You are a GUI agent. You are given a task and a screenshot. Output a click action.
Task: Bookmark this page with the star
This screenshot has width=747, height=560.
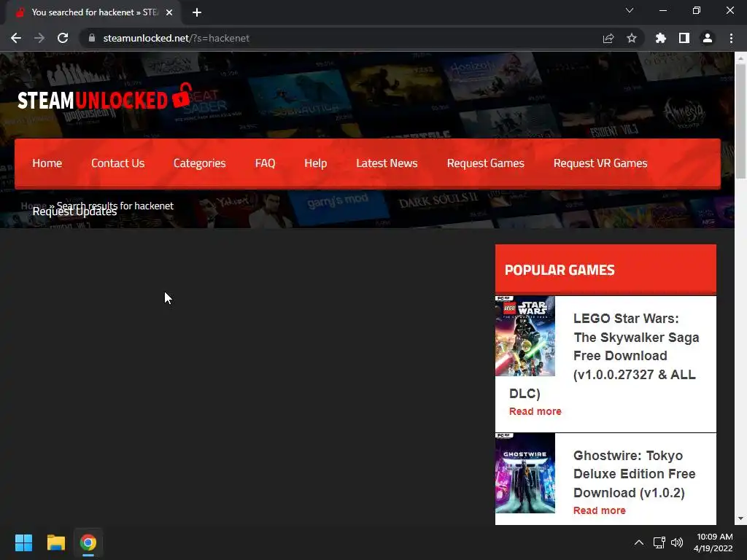pos(632,38)
